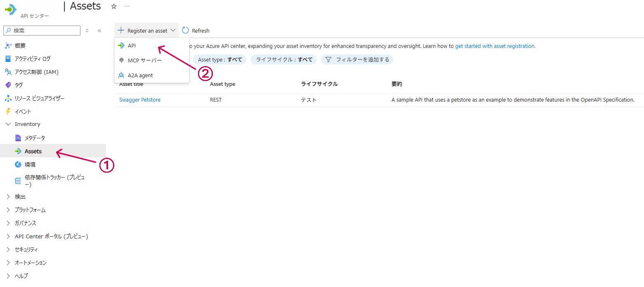The image size is (644, 287).
Task: Open the Asset type: すべて filter pill
Action: (x=219, y=59)
